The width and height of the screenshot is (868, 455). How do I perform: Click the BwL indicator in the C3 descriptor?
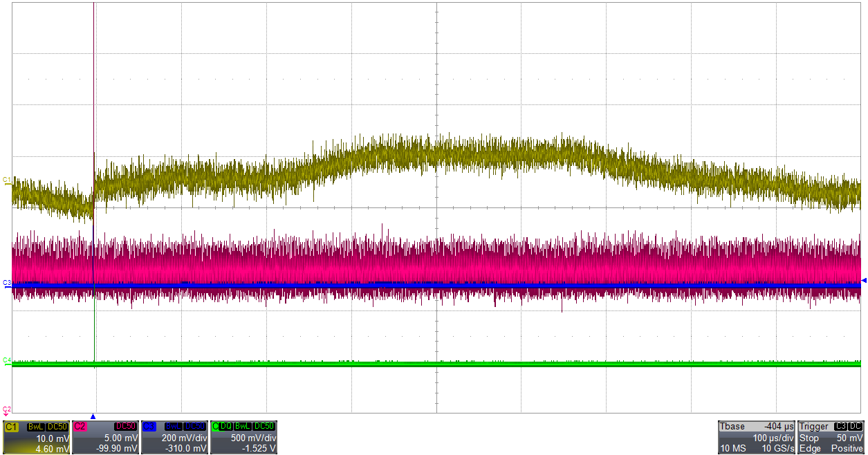174,427
